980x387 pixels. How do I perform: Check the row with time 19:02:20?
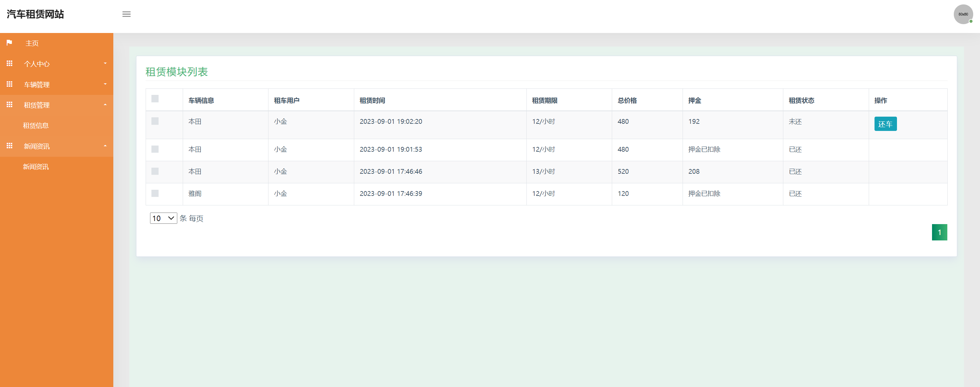coord(155,121)
